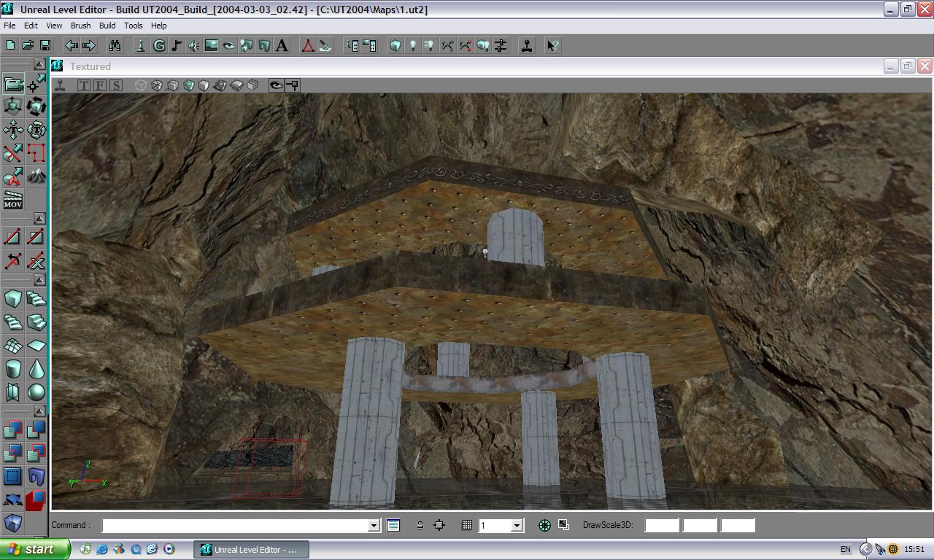The width and height of the screenshot is (934, 560).
Task: Open the UnrealScript editor icon
Action: click(x=325, y=45)
